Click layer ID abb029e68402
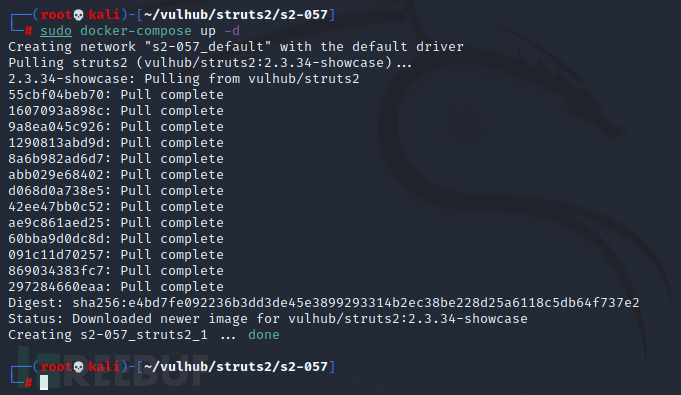Viewport: 681px width, 395px height. (56, 174)
